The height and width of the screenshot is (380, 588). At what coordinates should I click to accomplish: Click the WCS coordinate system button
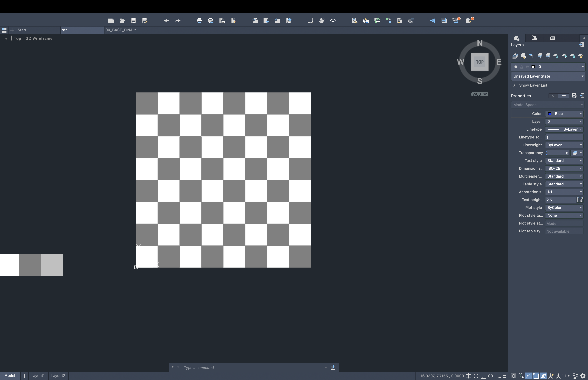pyautogui.click(x=479, y=94)
